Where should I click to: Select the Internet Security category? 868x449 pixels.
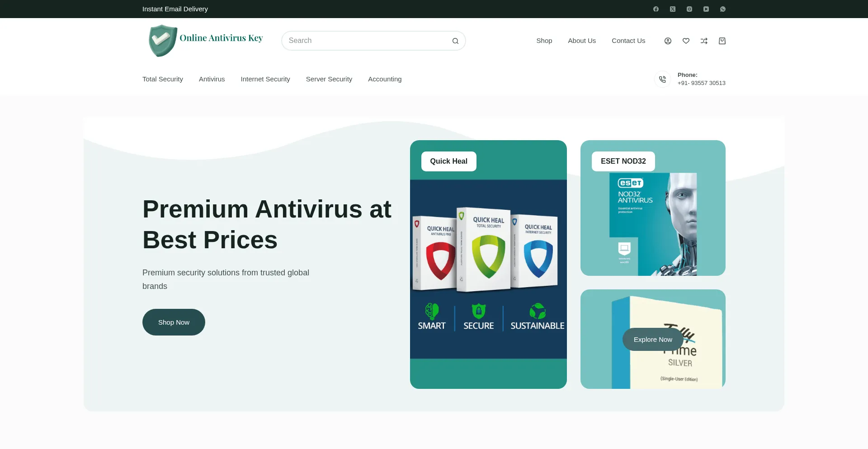pos(265,79)
